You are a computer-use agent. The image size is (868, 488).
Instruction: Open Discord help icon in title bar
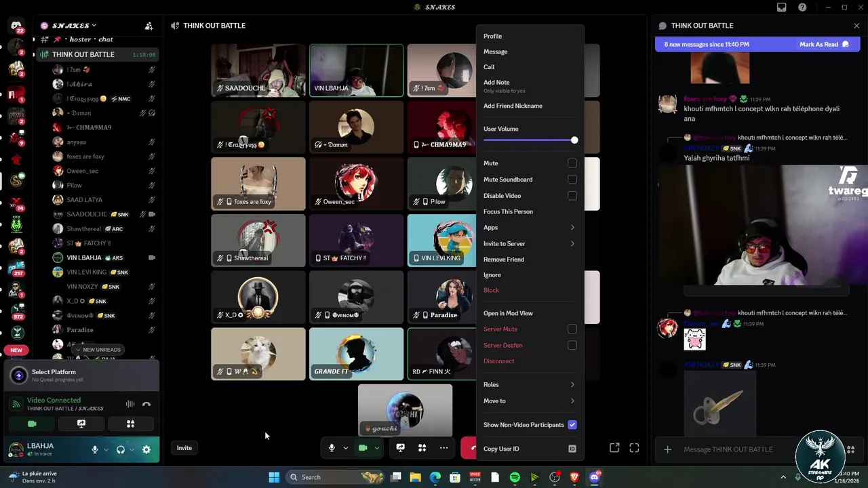pos(803,7)
